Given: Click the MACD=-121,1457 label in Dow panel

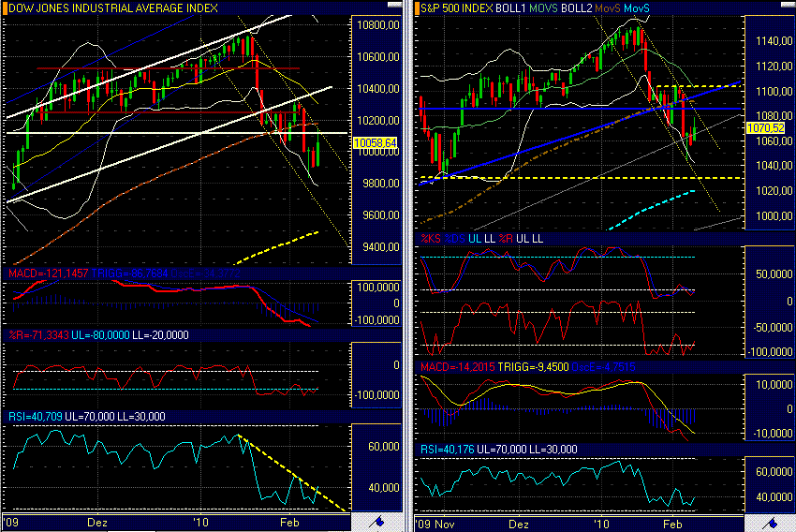Looking at the screenshot, I should coord(49,273).
